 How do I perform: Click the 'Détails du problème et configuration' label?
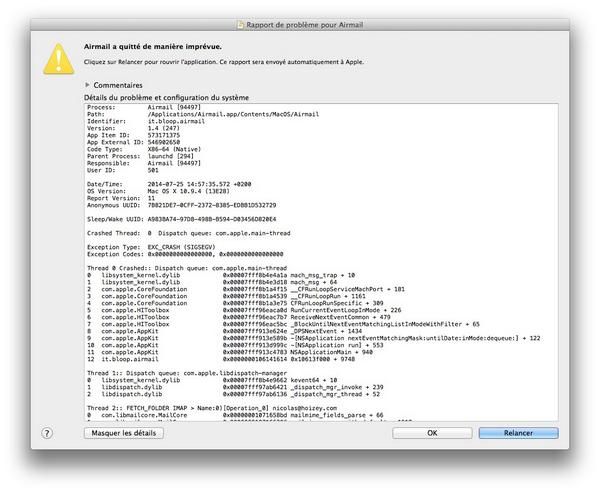[x=166, y=98]
